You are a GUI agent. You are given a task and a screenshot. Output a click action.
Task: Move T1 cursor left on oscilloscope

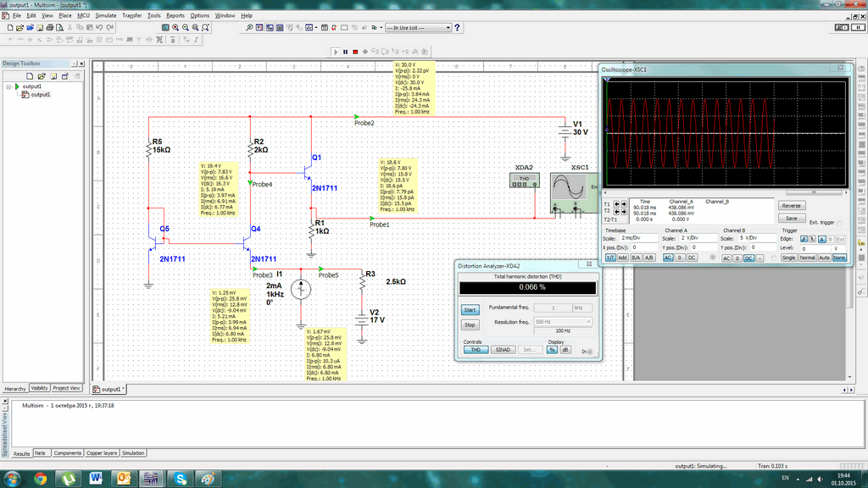point(616,204)
